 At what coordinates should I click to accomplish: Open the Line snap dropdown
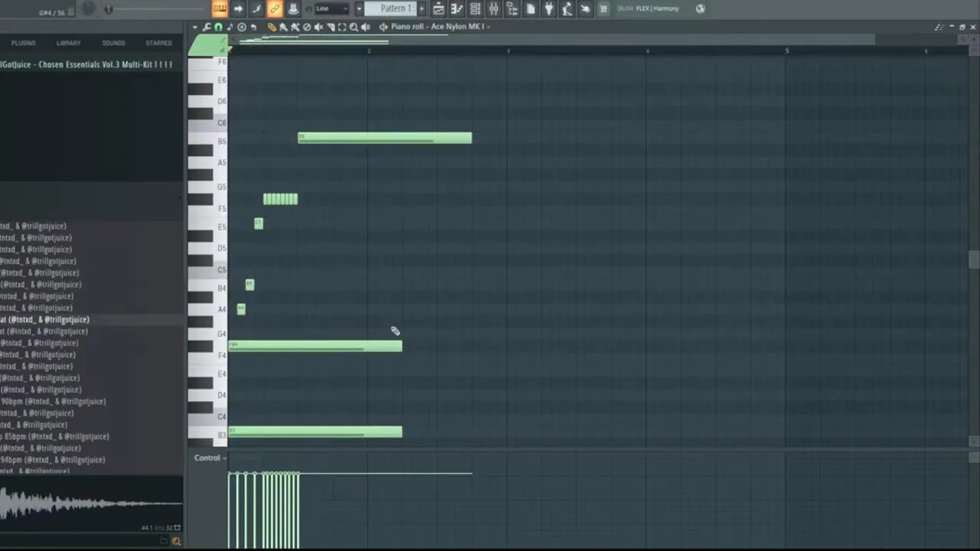[x=332, y=8]
